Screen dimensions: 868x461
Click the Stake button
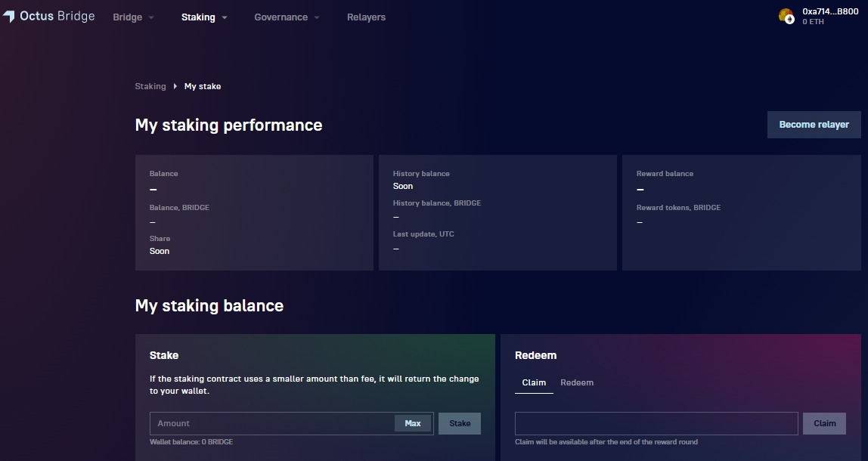point(460,423)
